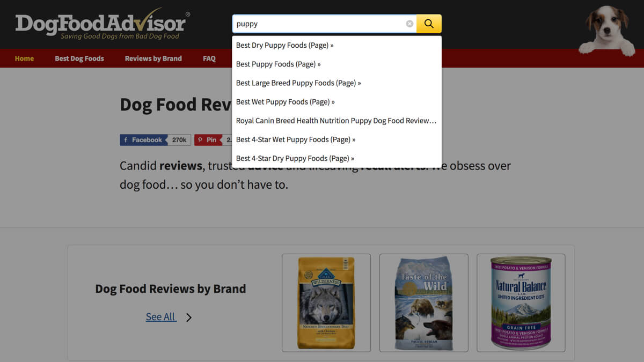Image resolution: width=644 pixels, height=362 pixels.
Task: Click the DogFoodAdvisor logo
Action: click(x=102, y=25)
